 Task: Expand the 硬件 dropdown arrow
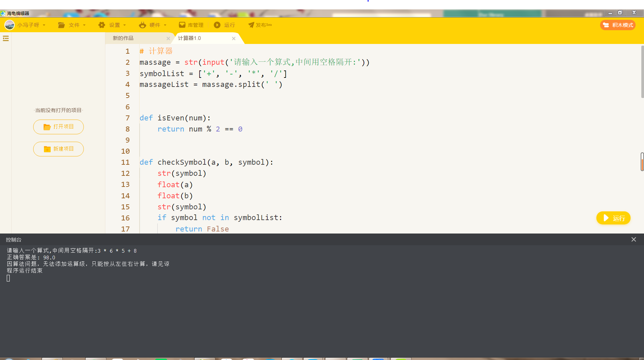[165, 25]
